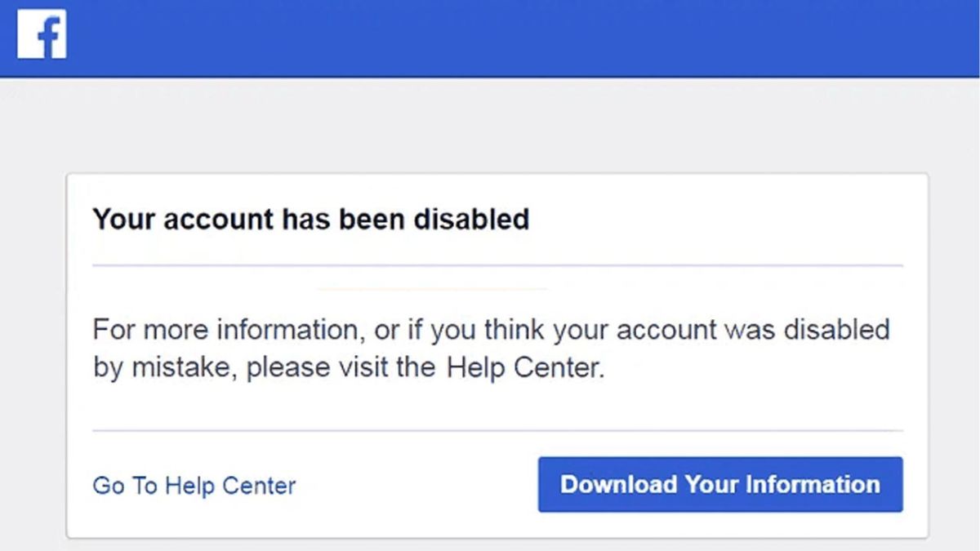Click the gray background left of the dialog
This screenshot has height=551, width=980.
tap(33, 327)
